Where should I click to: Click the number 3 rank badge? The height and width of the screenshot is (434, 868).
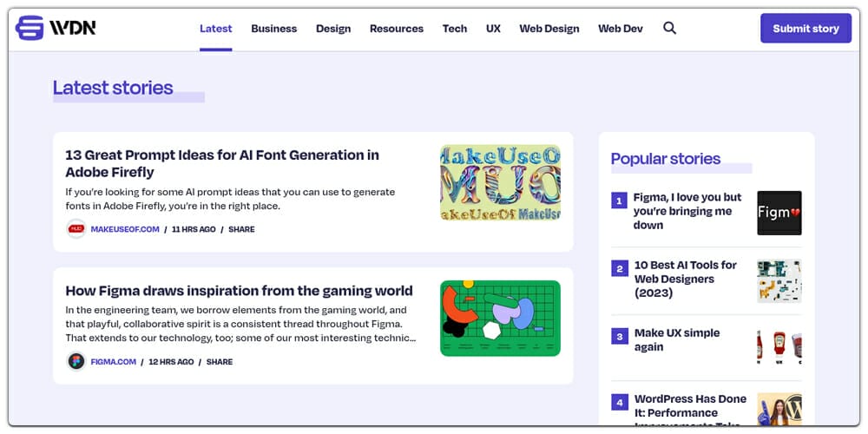point(619,336)
